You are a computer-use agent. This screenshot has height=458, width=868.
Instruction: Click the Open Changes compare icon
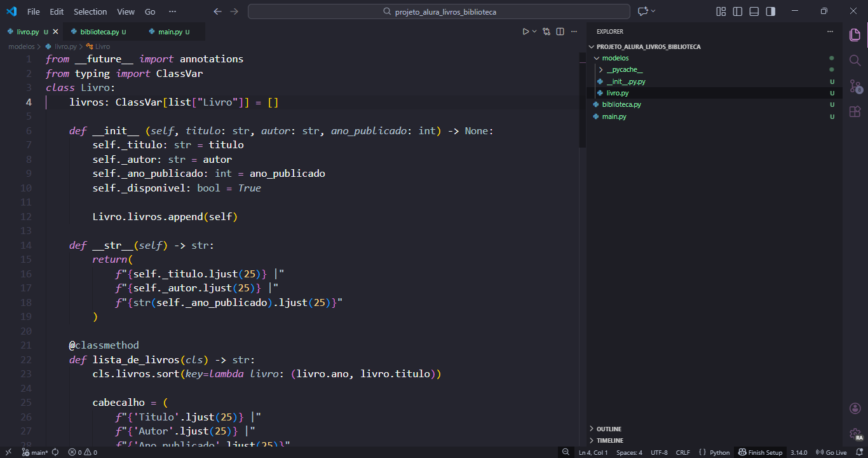pos(546,32)
